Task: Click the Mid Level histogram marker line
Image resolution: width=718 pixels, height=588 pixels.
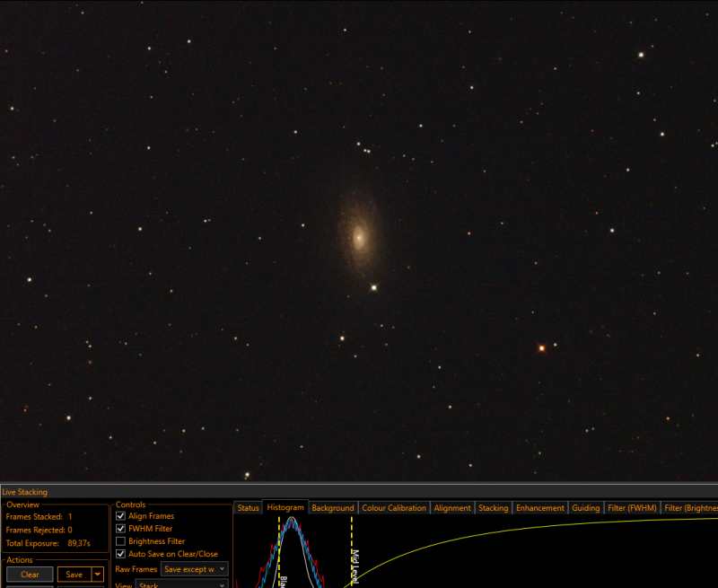Action: [x=352, y=549]
